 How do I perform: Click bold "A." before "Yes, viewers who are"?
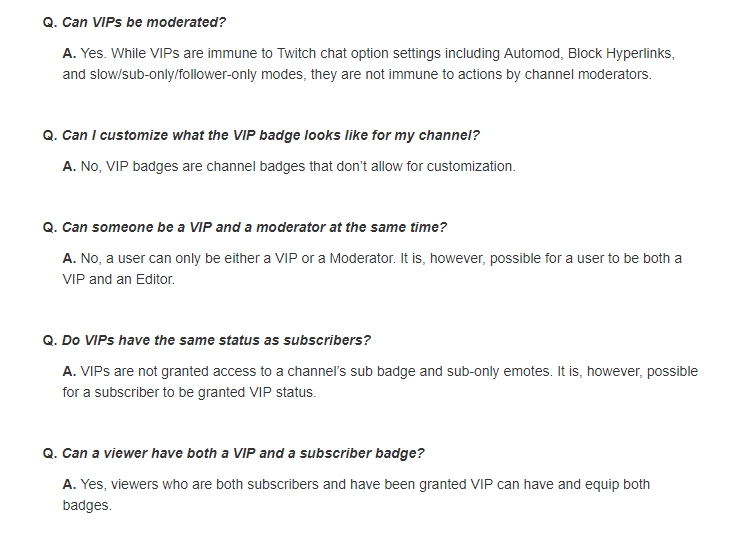tap(69, 485)
